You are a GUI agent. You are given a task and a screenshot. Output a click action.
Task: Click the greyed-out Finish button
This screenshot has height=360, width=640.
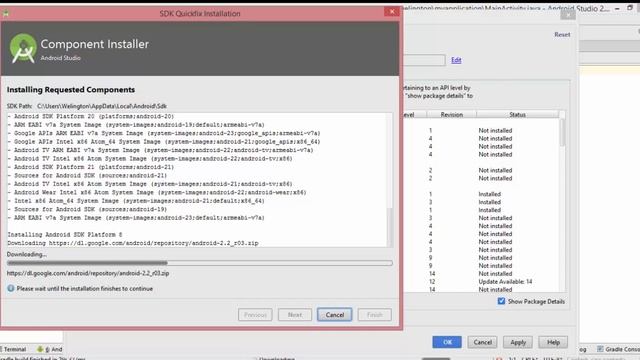tap(374, 315)
